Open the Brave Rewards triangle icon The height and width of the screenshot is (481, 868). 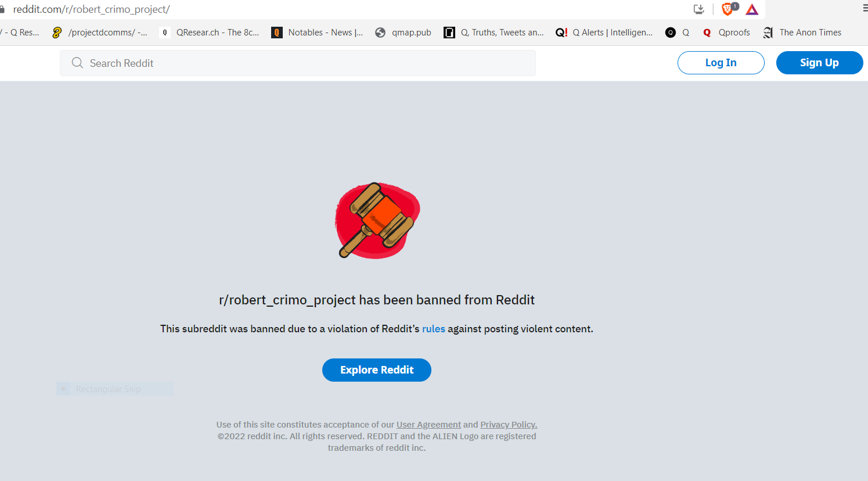[x=752, y=9]
